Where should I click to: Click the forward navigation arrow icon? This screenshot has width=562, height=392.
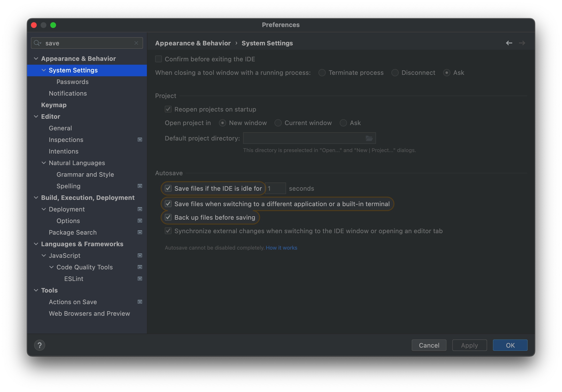[522, 43]
